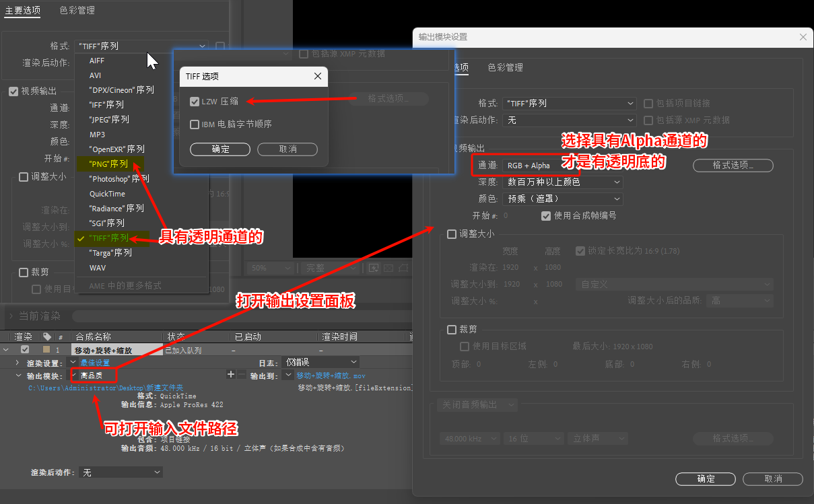Click the plus icon to add output module

coord(231,375)
